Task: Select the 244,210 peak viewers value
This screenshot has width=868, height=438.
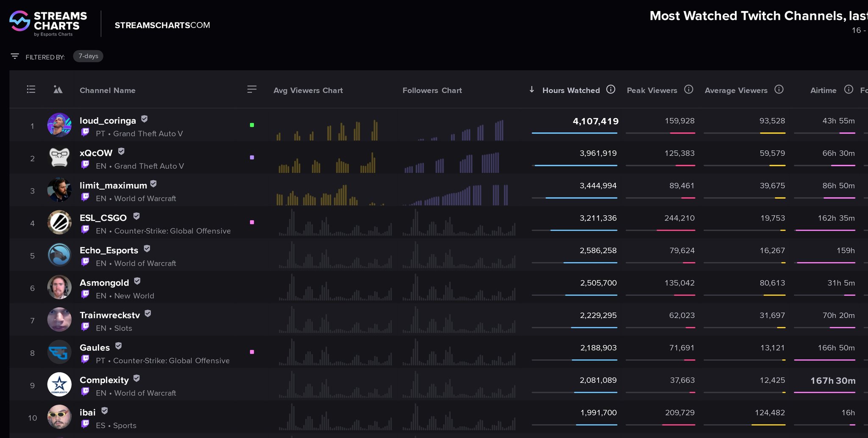Action: tap(679, 218)
